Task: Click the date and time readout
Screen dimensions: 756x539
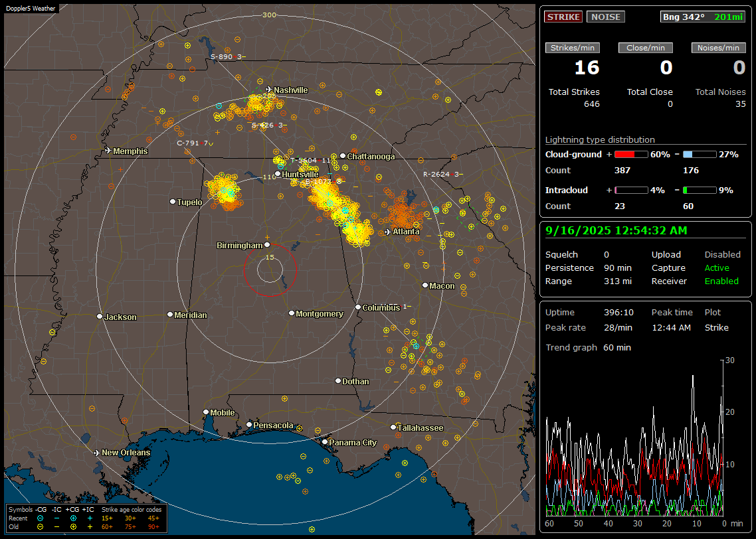Action: 616,231
